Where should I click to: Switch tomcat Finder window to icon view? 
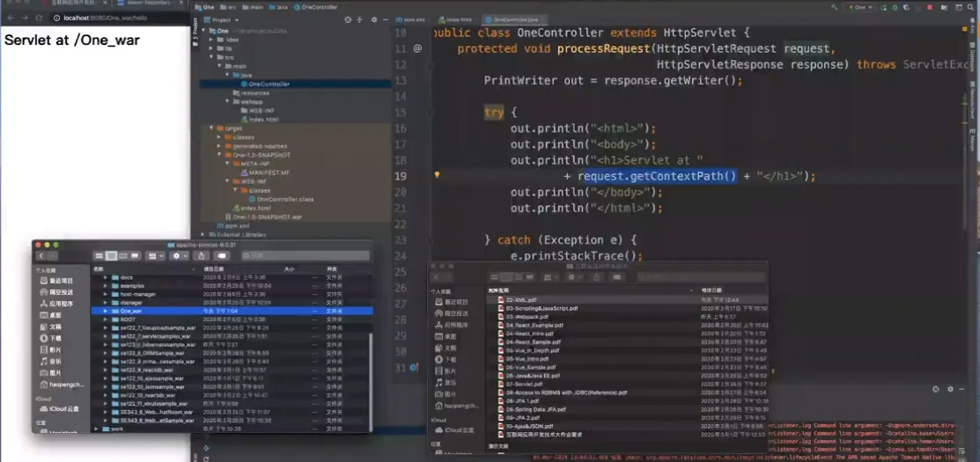tap(99, 256)
